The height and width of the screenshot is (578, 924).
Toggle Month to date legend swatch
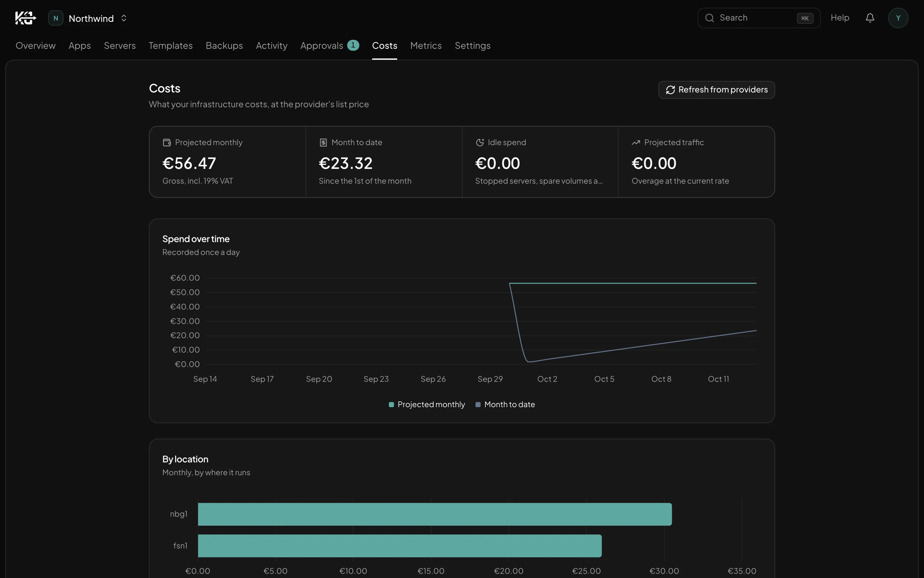point(478,405)
